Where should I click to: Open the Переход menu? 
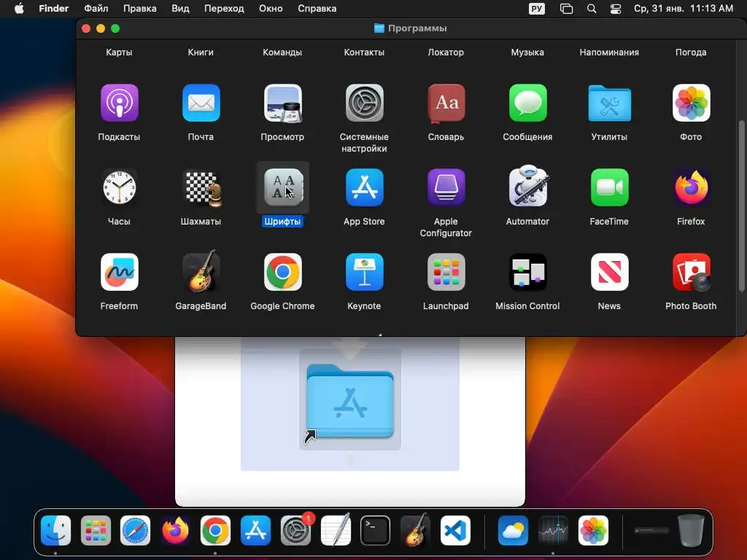[224, 9]
